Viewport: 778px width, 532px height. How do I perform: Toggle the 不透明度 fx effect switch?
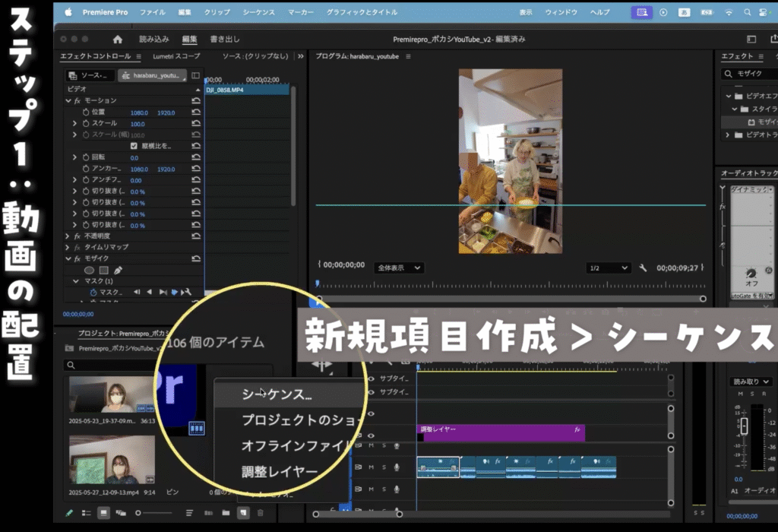(77, 236)
